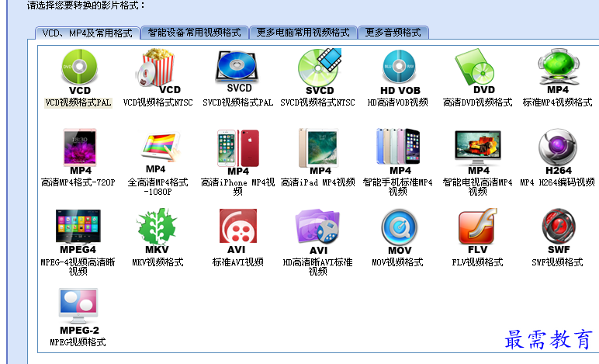Viewport: 599px width, 364px height.
Task: Select the SVCD PAL blue disc icon
Action: click(237, 71)
